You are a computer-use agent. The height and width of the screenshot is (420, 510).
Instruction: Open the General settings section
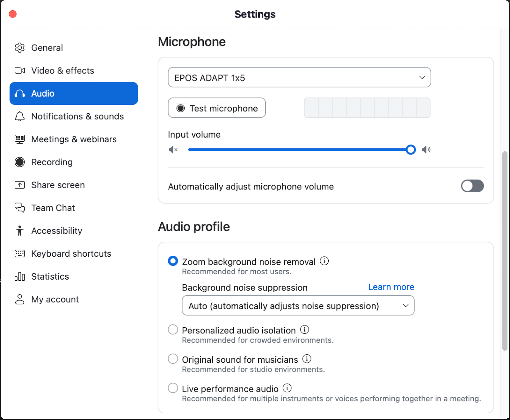point(47,47)
